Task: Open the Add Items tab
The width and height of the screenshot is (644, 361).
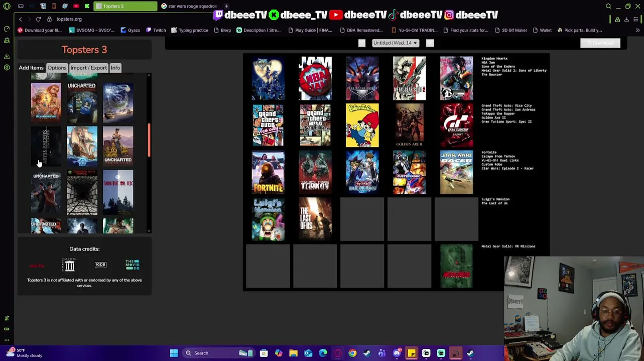Action: coord(31,68)
